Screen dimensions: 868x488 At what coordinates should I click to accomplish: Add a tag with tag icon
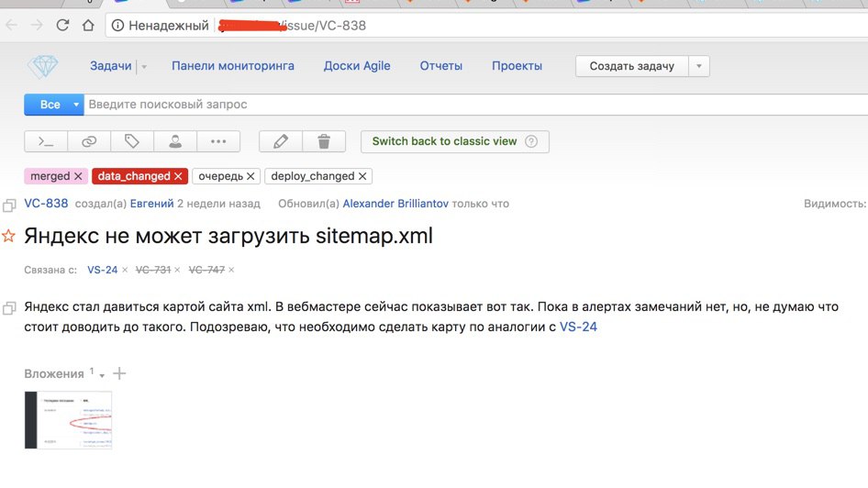pos(132,141)
